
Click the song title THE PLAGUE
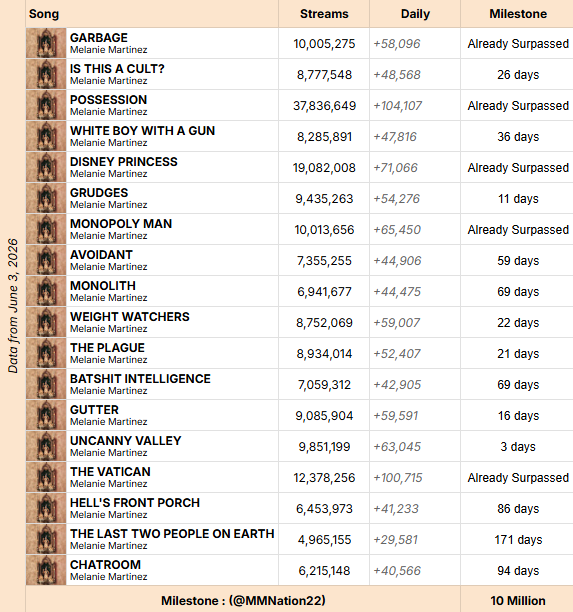tap(107, 348)
